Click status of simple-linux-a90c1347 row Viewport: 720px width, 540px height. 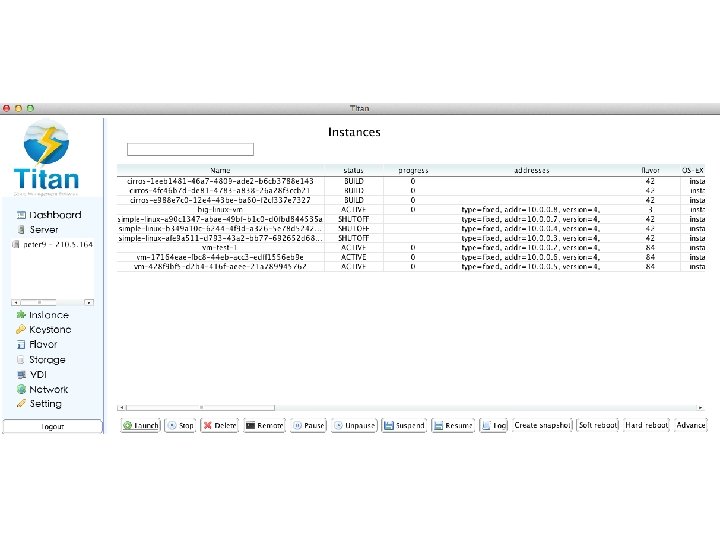pos(354,219)
